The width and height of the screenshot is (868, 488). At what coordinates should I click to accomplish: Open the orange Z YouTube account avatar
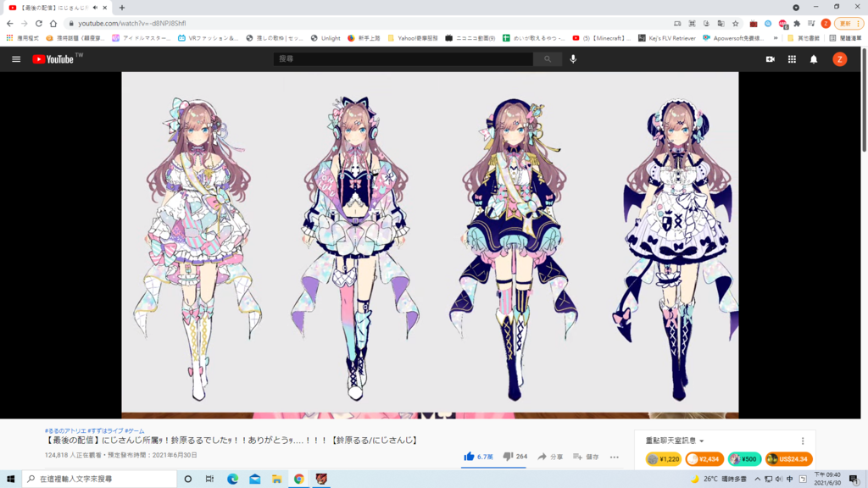click(840, 59)
